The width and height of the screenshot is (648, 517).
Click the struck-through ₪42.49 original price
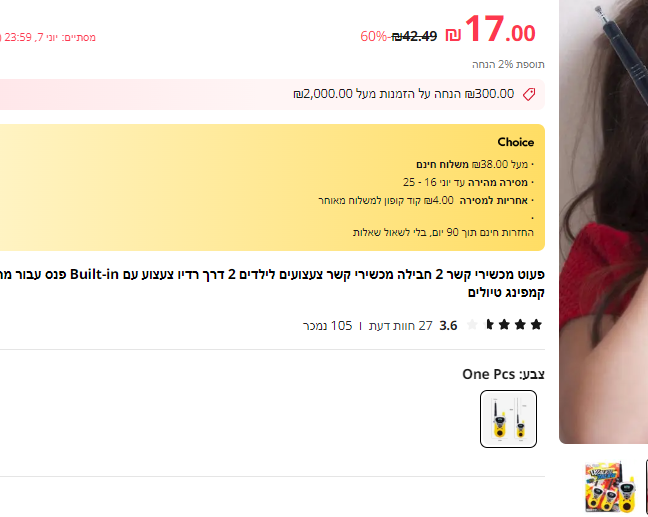click(x=414, y=36)
